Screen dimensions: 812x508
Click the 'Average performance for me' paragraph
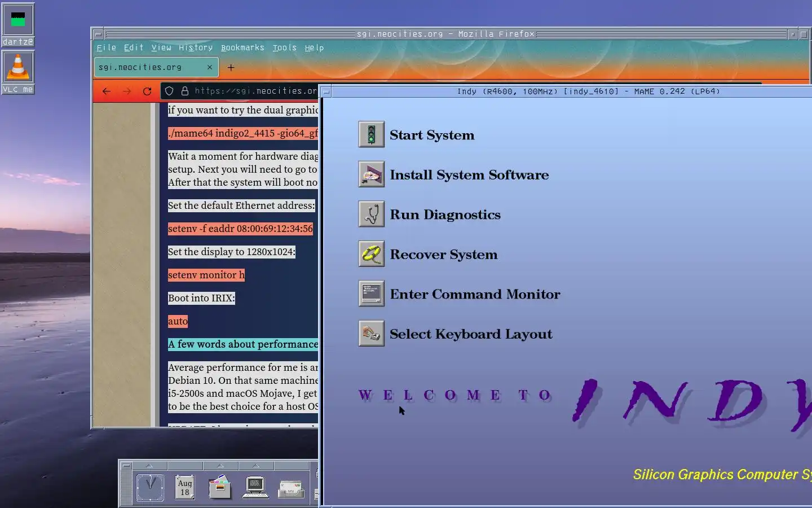click(243, 387)
